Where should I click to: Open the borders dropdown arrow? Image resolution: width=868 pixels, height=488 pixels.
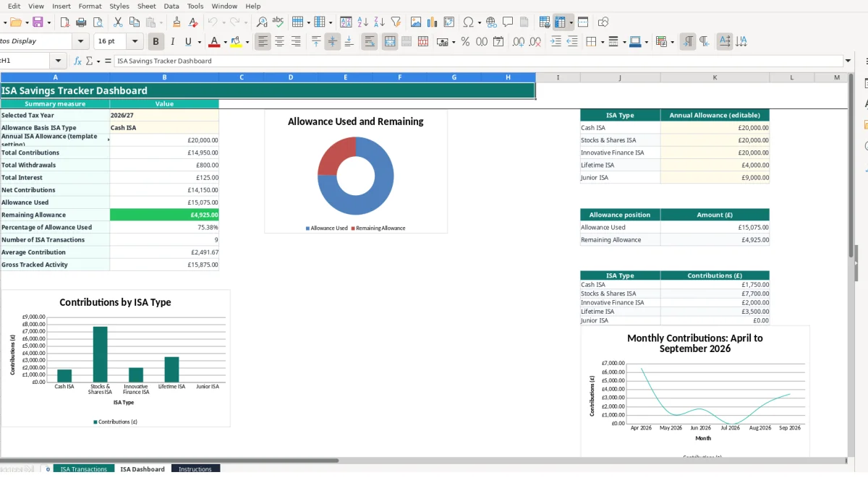(x=602, y=42)
